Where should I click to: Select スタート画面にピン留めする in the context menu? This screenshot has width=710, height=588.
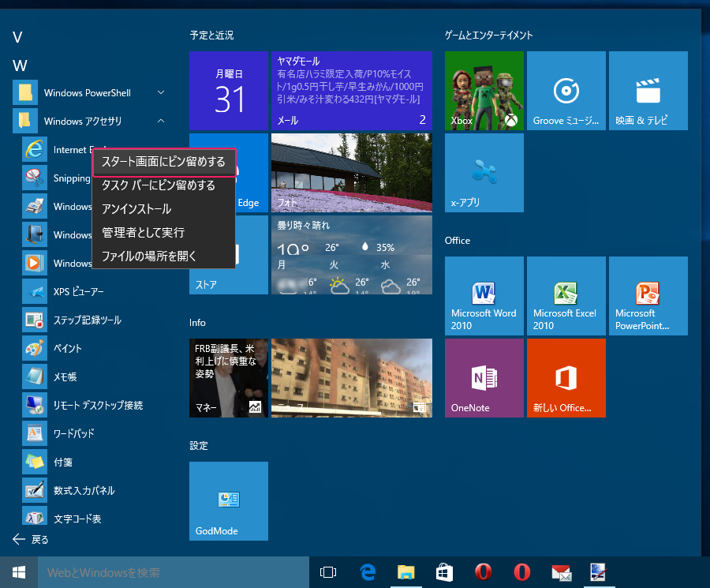pyautogui.click(x=163, y=162)
